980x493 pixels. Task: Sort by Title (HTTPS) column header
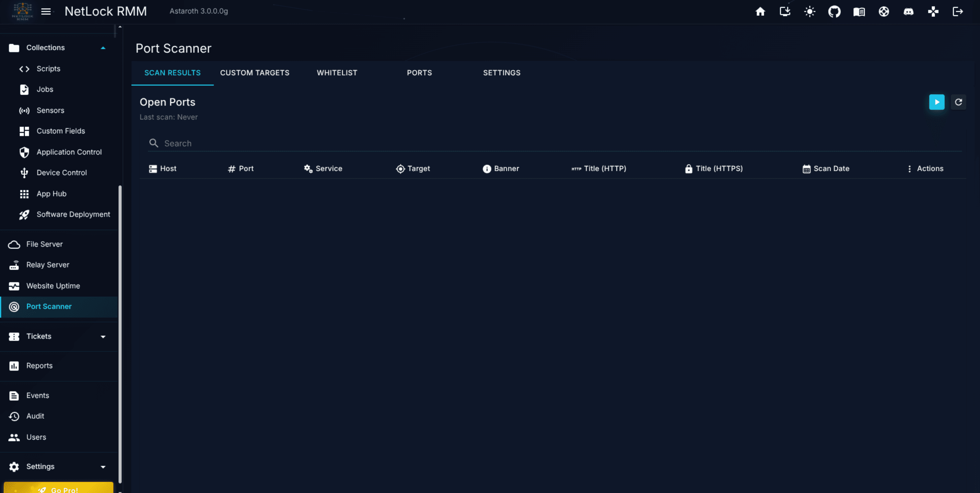tap(714, 168)
